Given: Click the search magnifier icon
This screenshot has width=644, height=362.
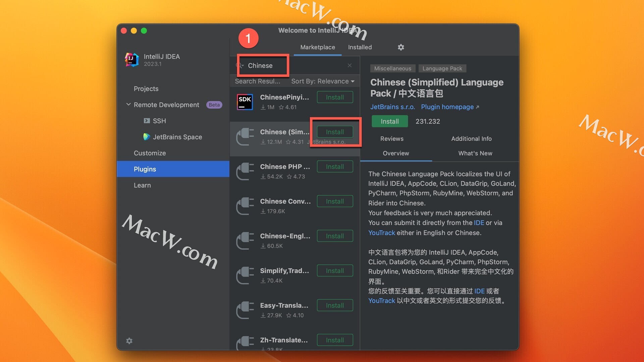Looking at the screenshot, I should 240,65.
